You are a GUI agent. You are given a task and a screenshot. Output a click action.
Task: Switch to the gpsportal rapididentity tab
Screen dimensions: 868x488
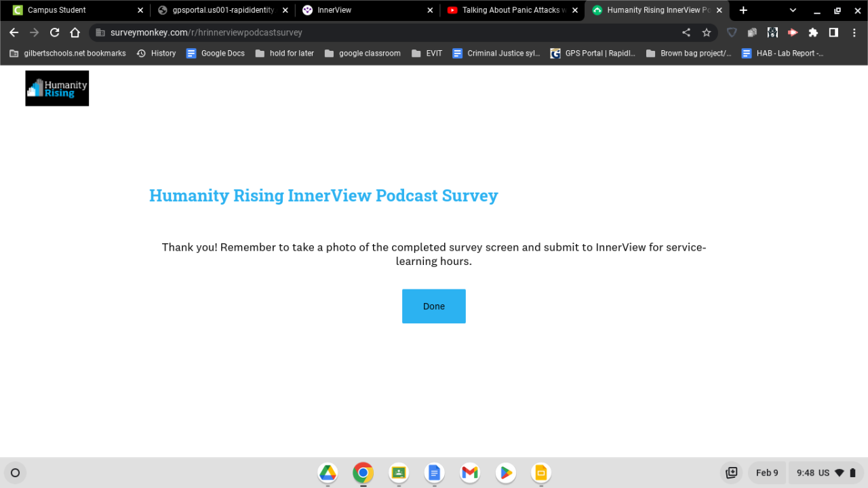coord(223,10)
